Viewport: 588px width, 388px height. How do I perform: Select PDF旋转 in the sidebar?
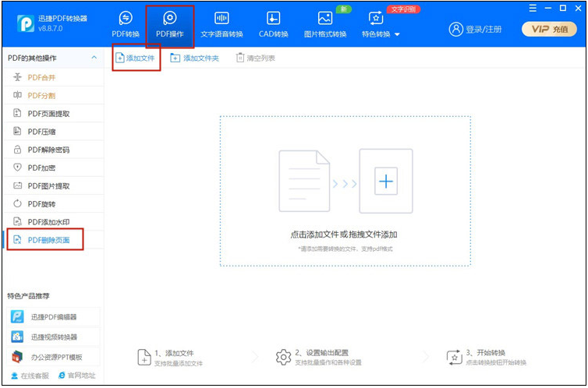coord(52,203)
